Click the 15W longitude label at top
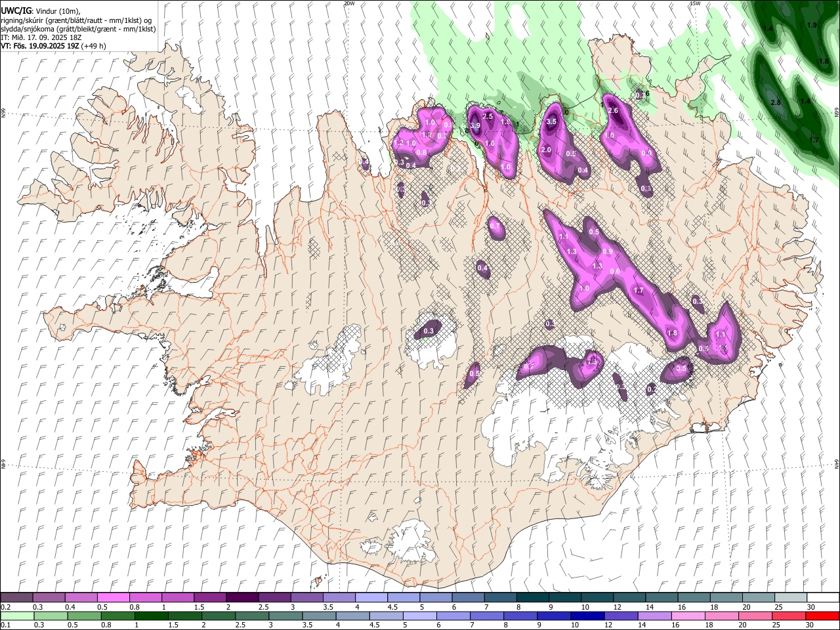 (x=695, y=3)
